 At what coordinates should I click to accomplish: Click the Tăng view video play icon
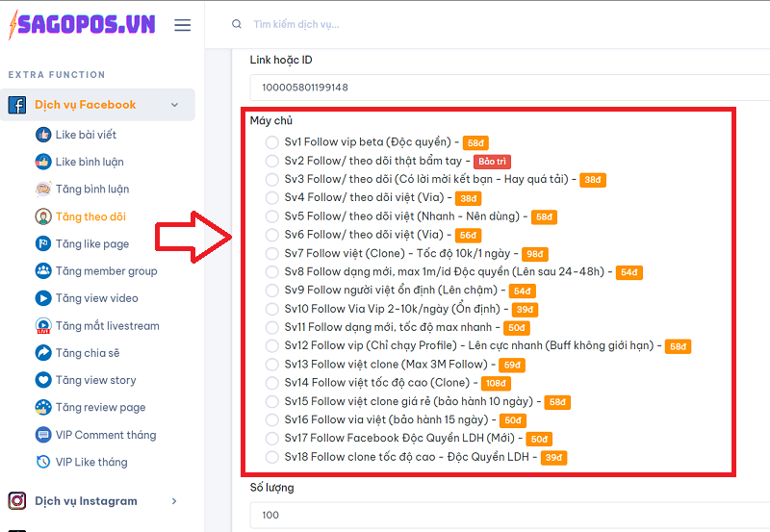42,298
